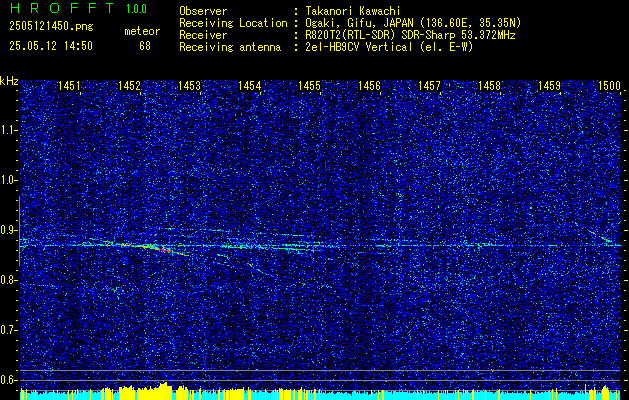Click frequency axis label 0.8

[9, 280]
